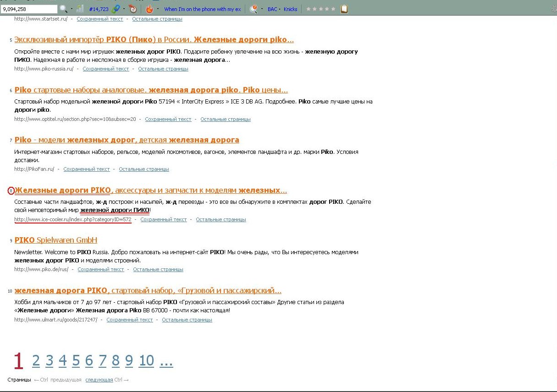The width and height of the screenshot is (557, 392).
Task: Click the URL text http://www.optitel.ru/section.php
Action: coord(75,119)
